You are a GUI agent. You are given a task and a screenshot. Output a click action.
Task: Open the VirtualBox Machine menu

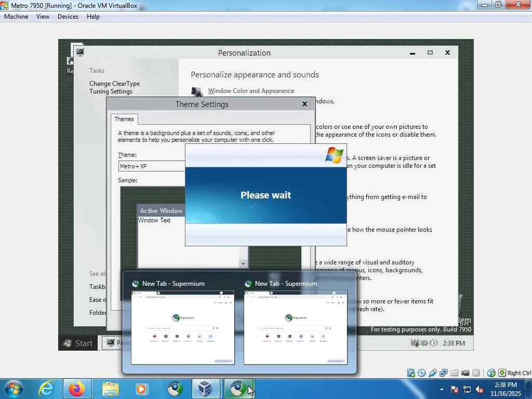[x=16, y=17]
